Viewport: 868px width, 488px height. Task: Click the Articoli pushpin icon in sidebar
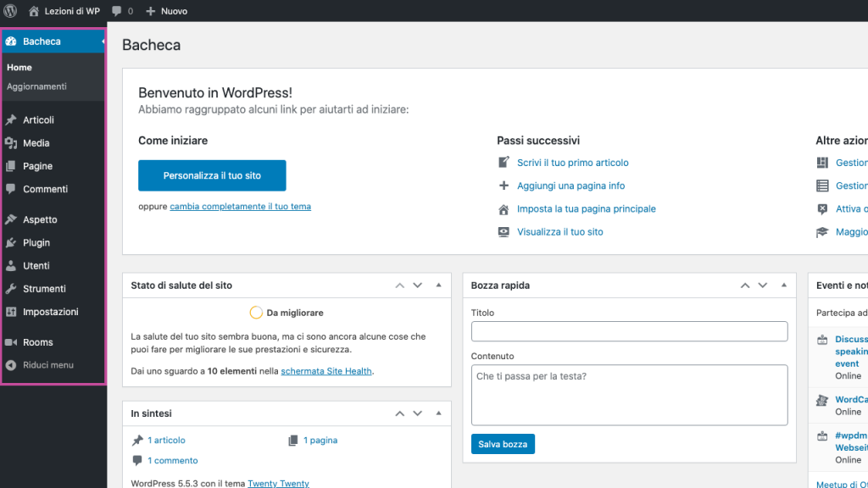coord(11,119)
